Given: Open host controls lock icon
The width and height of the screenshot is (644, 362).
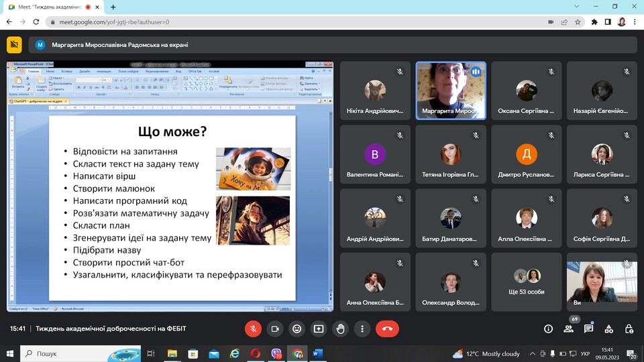Looking at the screenshot, I should [x=629, y=328].
